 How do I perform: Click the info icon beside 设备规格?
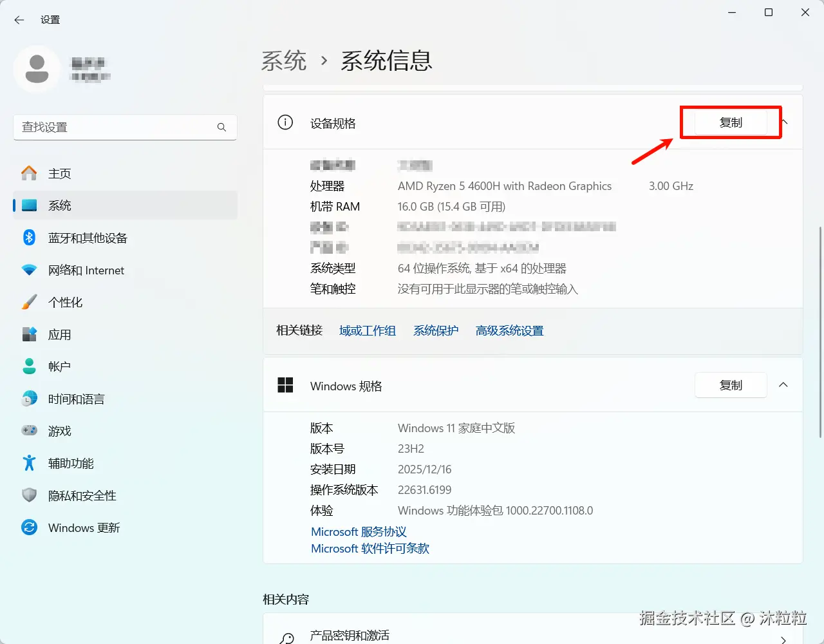[285, 122]
